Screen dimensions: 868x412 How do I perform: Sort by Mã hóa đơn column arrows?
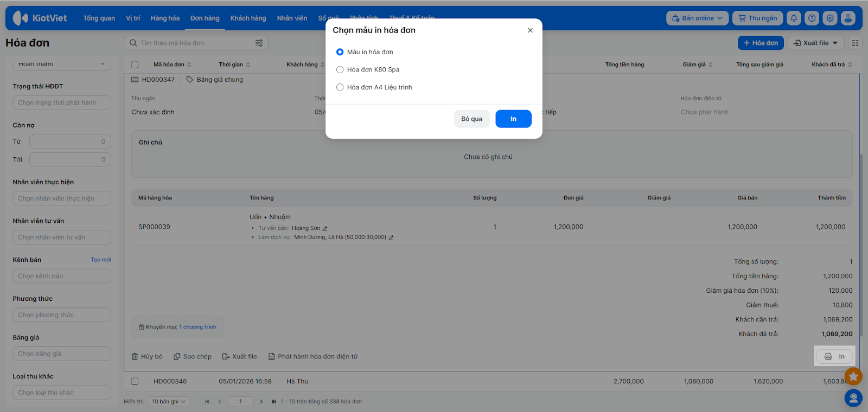(x=189, y=65)
